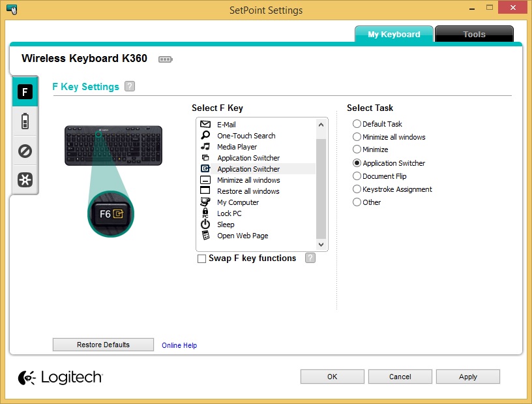The width and height of the screenshot is (532, 404).
Task: Select the Other radio option
Action: pyautogui.click(x=357, y=202)
